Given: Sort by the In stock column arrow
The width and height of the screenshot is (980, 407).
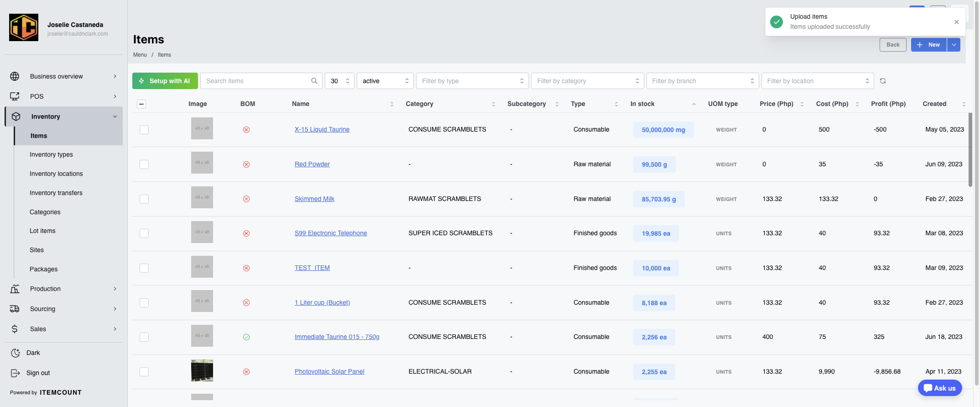Looking at the screenshot, I should pos(694,104).
